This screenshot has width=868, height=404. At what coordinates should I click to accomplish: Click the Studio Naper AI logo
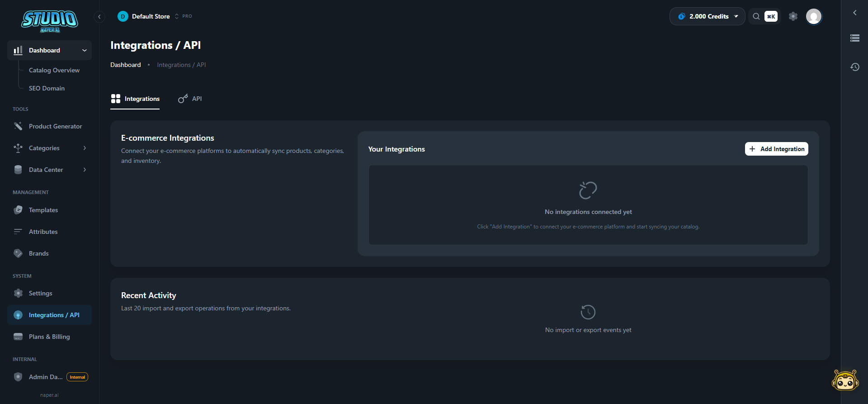pyautogui.click(x=50, y=21)
